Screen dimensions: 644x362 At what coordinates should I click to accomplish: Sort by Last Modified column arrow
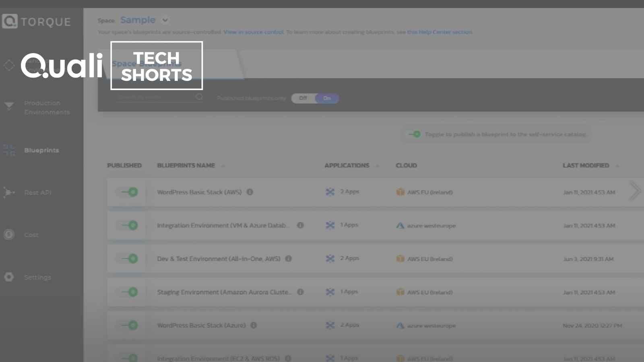[x=617, y=166]
